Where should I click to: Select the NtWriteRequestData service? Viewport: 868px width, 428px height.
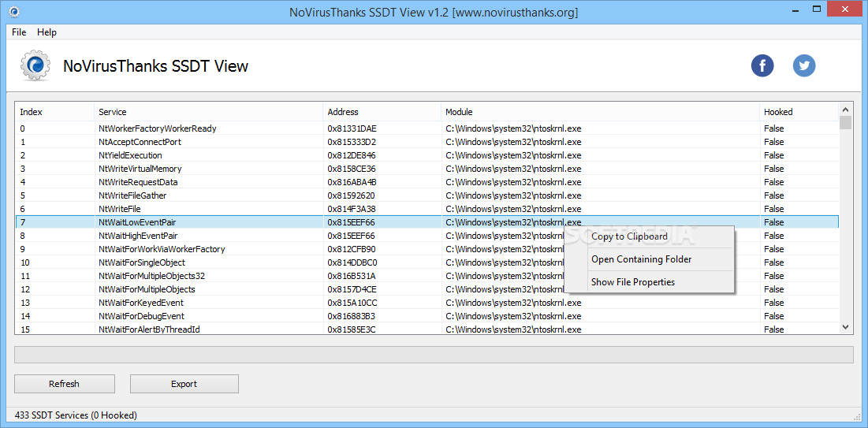(138, 182)
